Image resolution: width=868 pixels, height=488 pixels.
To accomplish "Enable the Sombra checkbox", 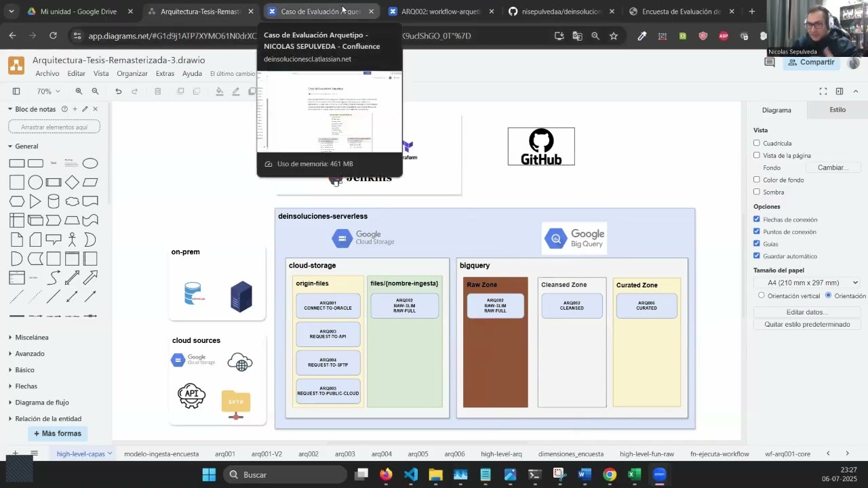I will [x=757, y=192].
